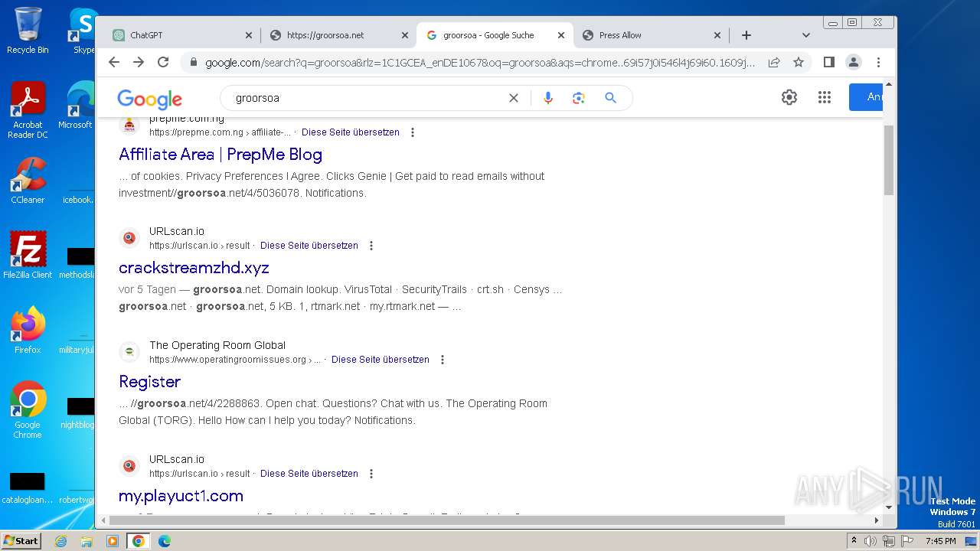The height and width of the screenshot is (551, 980).
Task: Click the vertical page scrollbar
Action: [888, 159]
